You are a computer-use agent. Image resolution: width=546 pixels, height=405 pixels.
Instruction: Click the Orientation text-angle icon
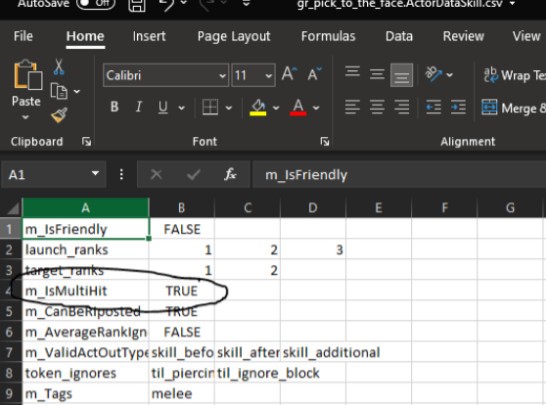434,74
